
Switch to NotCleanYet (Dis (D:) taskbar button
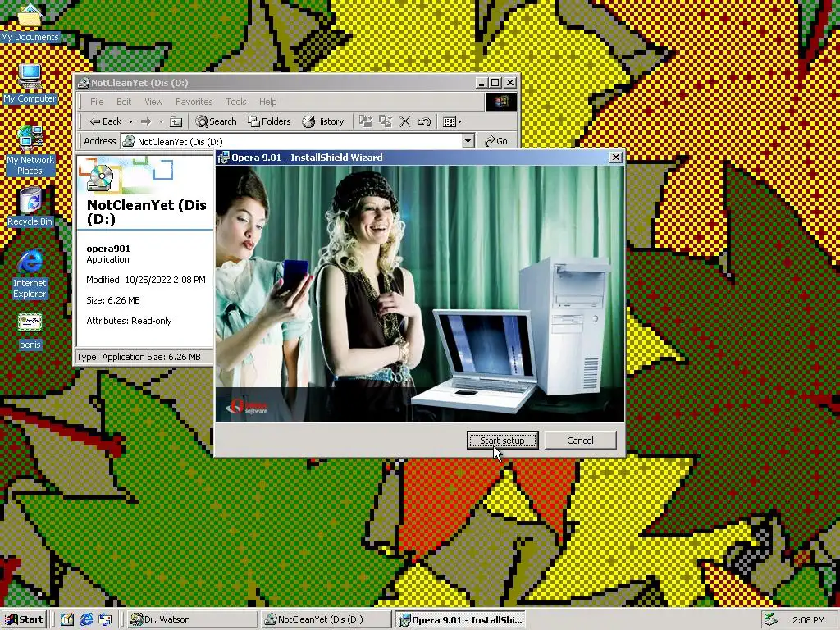point(326,619)
